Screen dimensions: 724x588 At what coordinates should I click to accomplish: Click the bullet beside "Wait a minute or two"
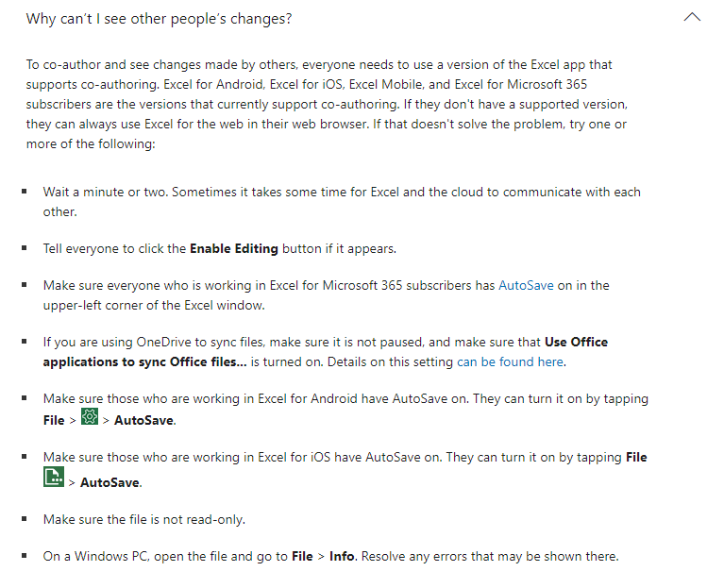click(24, 192)
